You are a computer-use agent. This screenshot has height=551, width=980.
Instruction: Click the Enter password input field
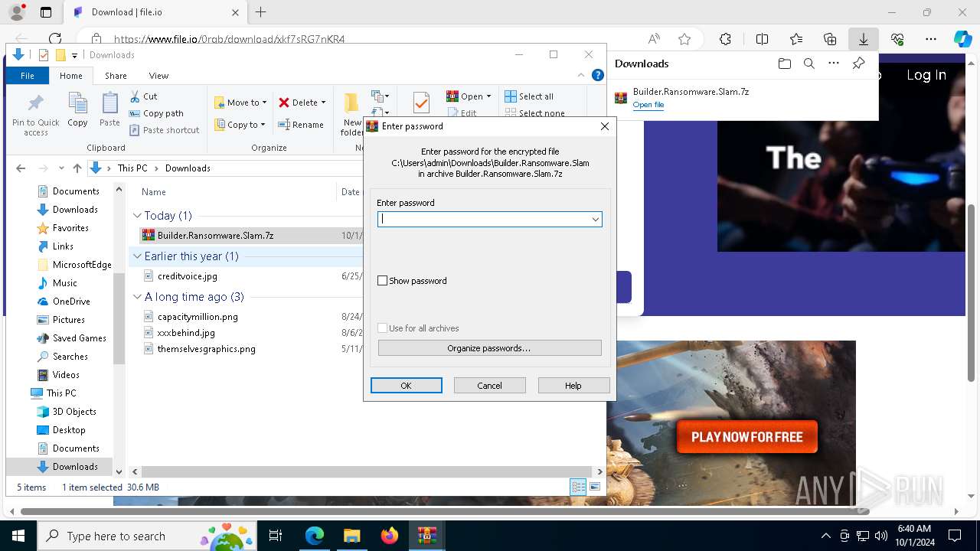490,220
